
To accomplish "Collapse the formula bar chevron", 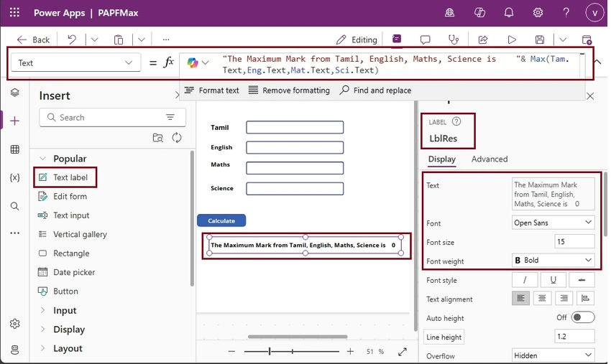I will (x=597, y=62).
